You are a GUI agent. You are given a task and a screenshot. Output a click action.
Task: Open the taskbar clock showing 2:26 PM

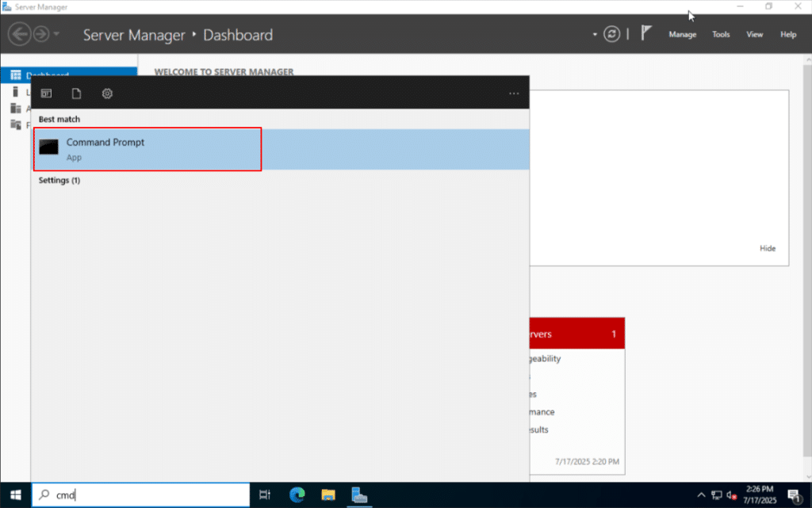760,495
